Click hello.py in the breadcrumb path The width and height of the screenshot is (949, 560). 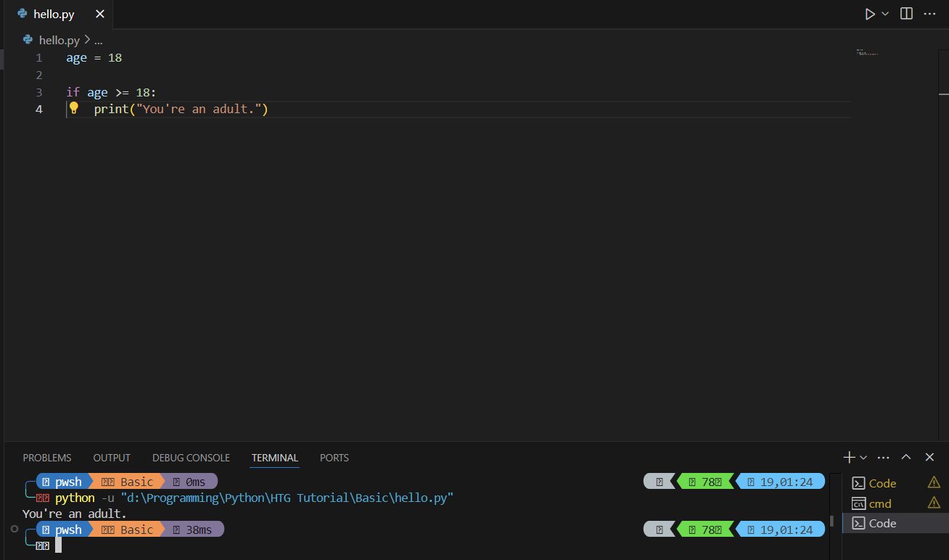[59, 41]
